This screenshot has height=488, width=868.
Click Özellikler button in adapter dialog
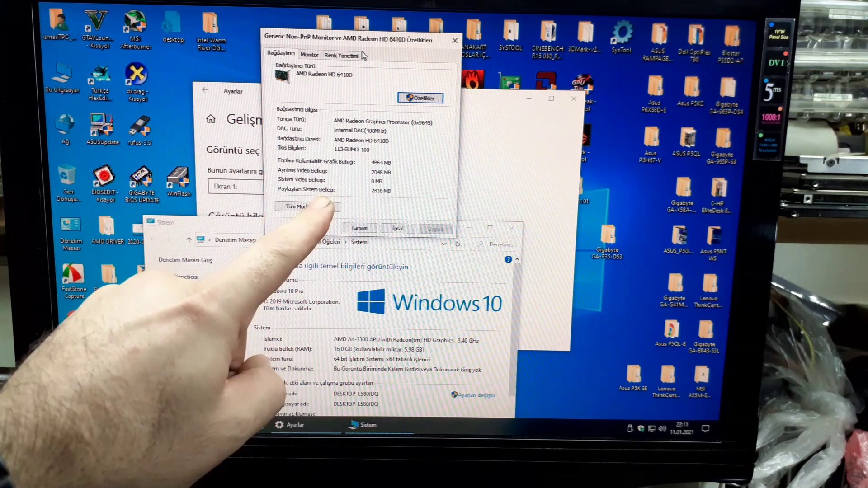420,98
